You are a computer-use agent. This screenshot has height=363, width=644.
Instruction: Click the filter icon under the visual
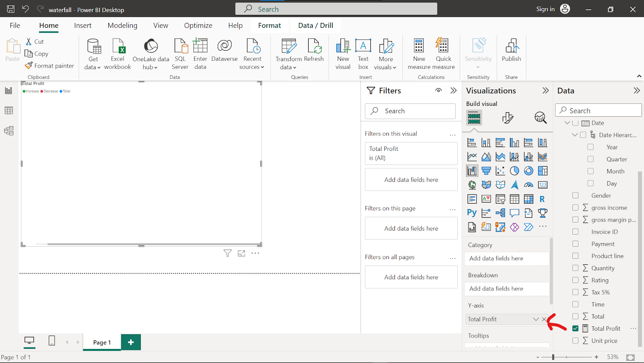coord(227,253)
